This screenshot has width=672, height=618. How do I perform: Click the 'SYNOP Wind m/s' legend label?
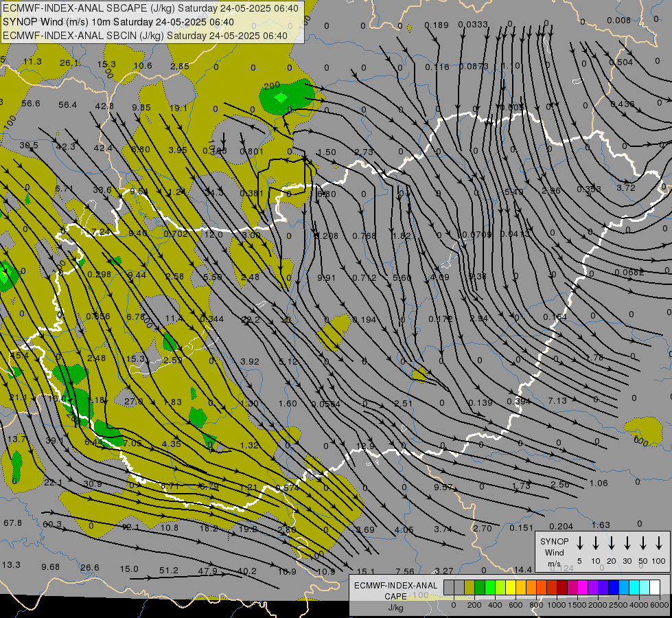(x=554, y=552)
